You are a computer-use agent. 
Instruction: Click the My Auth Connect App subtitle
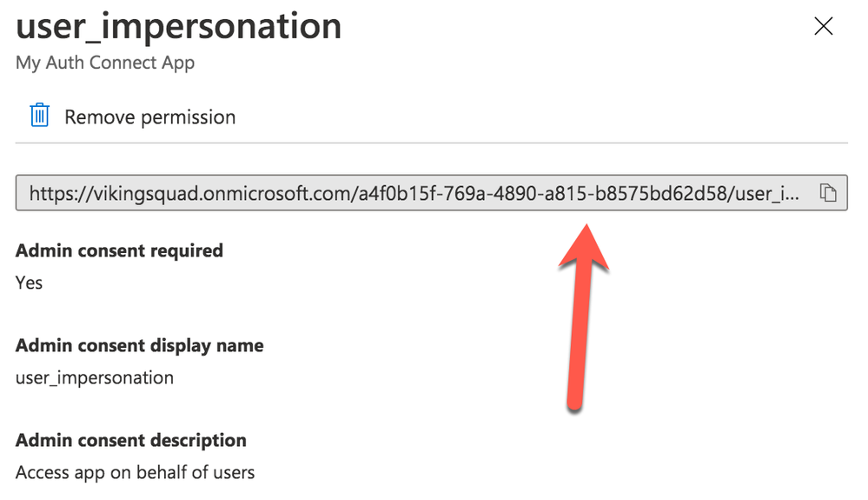pos(105,63)
